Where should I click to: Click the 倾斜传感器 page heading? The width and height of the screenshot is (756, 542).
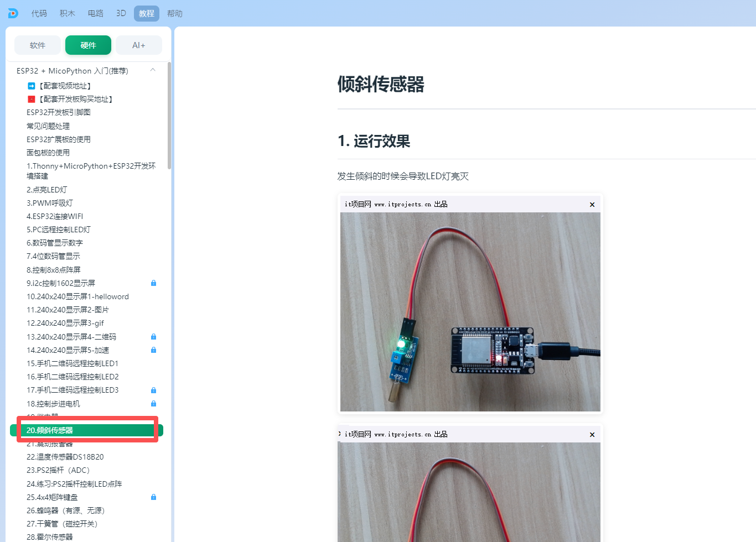381,85
